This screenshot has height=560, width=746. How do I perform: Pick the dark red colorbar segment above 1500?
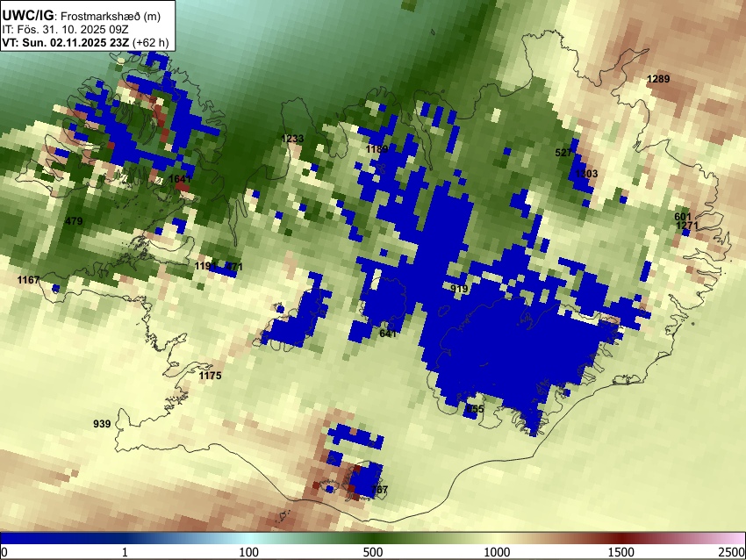[621, 538]
